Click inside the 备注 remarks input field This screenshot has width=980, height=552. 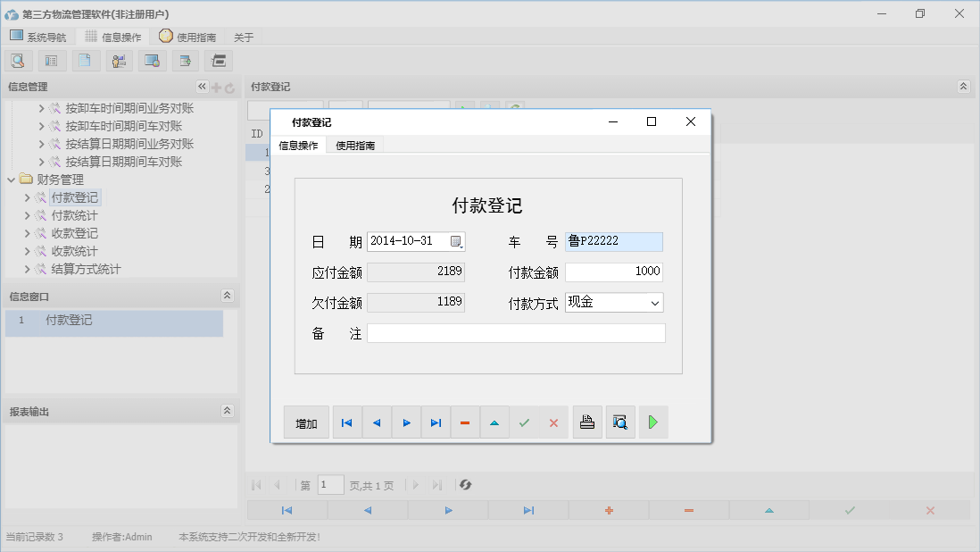pyautogui.click(x=516, y=333)
